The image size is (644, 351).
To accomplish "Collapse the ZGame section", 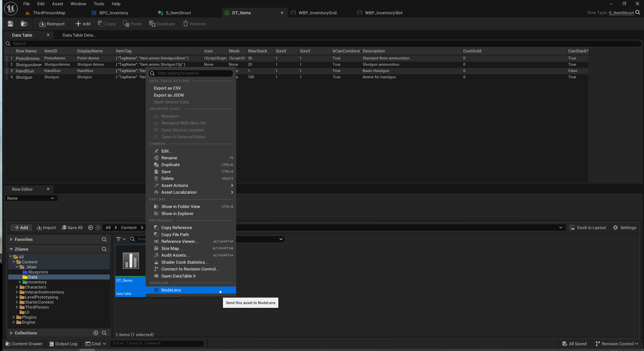I will click(x=11, y=249).
